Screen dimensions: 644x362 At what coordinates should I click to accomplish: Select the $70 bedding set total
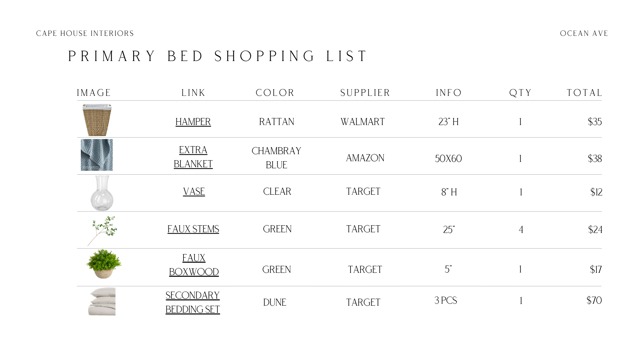pos(594,300)
